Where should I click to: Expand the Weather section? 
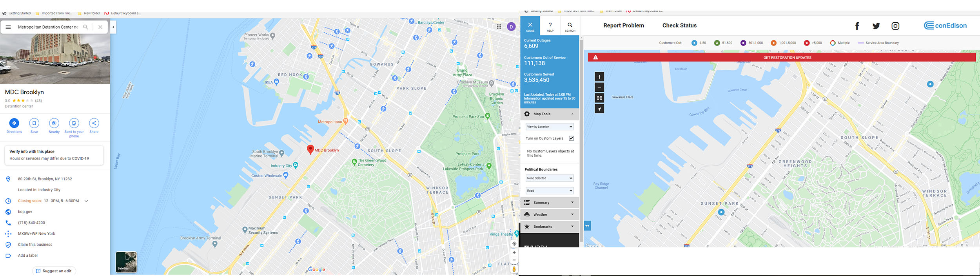[x=550, y=214]
